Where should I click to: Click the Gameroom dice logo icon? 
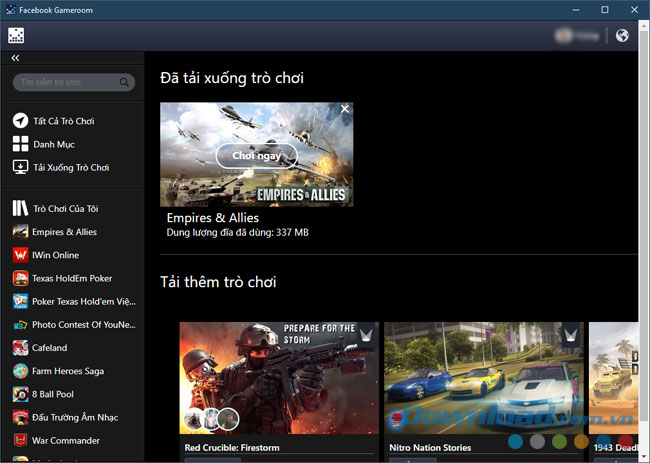tap(16, 36)
